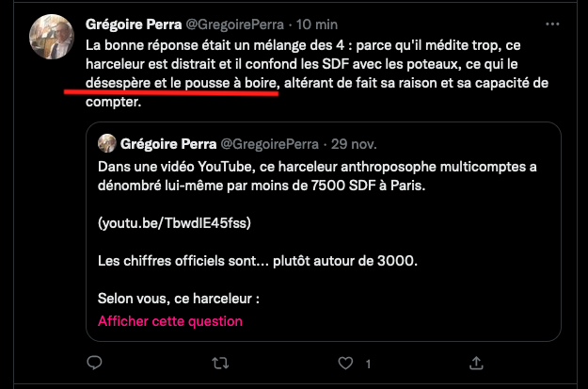Click "Afficher cette question" link
Image resolution: width=588 pixels, height=389 pixels.
click(x=170, y=321)
